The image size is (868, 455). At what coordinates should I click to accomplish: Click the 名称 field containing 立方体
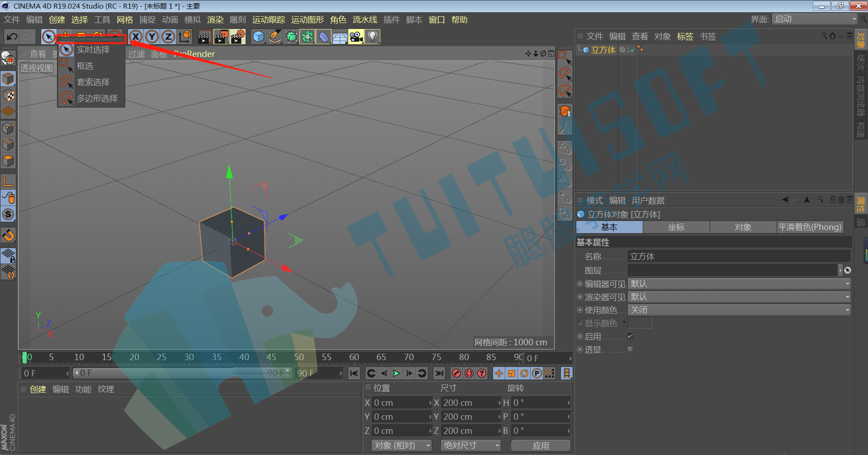coord(739,256)
